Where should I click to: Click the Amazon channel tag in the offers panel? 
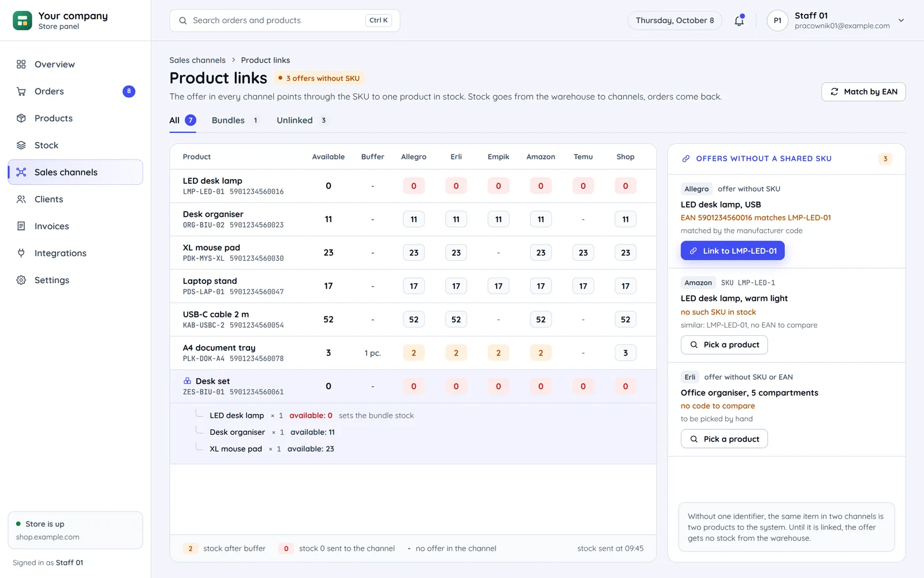click(698, 283)
